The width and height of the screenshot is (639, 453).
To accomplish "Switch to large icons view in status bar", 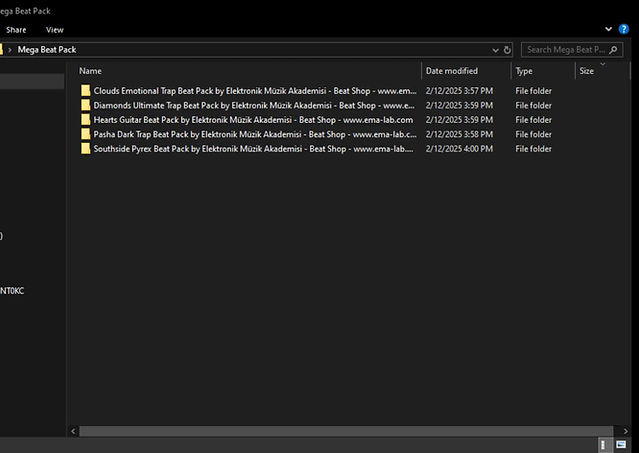I will coord(621,444).
